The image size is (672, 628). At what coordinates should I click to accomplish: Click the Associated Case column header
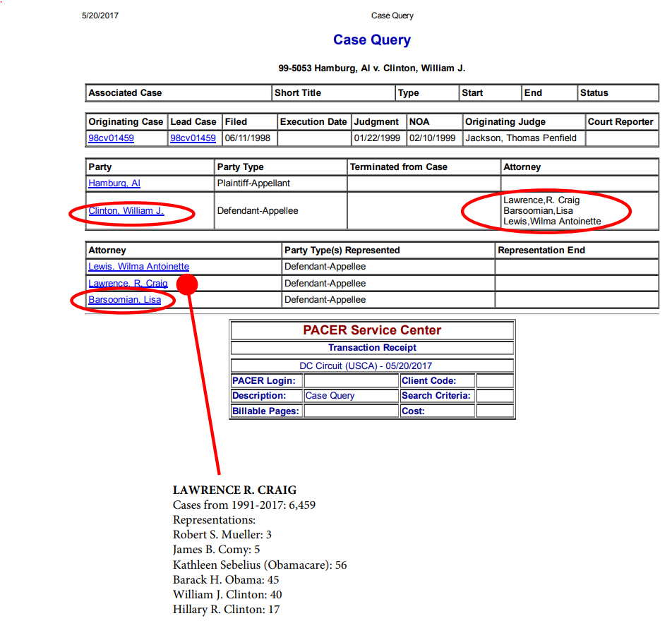pos(125,93)
